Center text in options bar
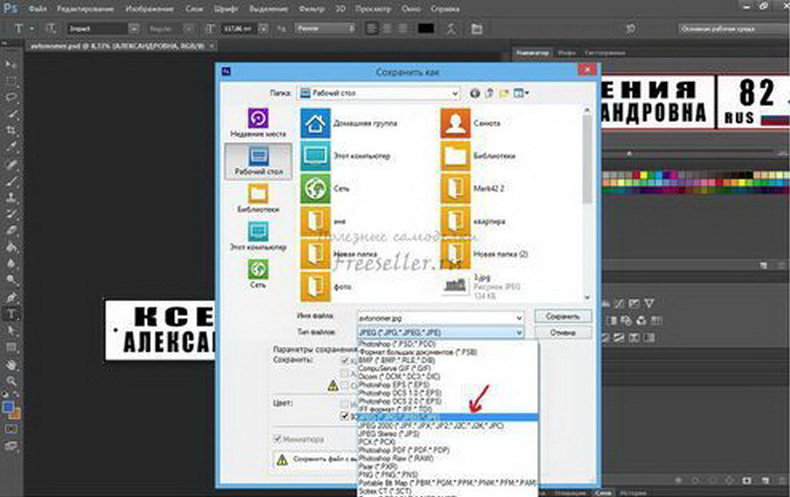790x497 pixels. (x=387, y=29)
